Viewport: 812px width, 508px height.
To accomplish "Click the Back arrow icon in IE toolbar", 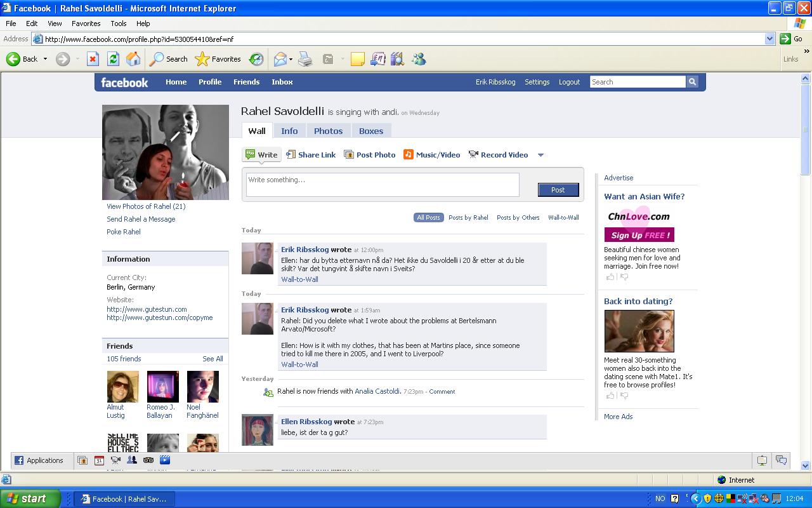I will pyautogui.click(x=13, y=59).
